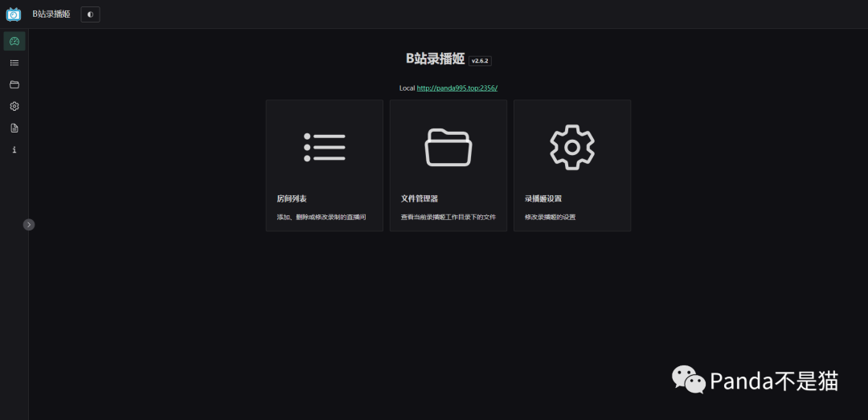The image size is (868, 420).
Task: Toggle the dark/light theme button
Action: click(90, 14)
